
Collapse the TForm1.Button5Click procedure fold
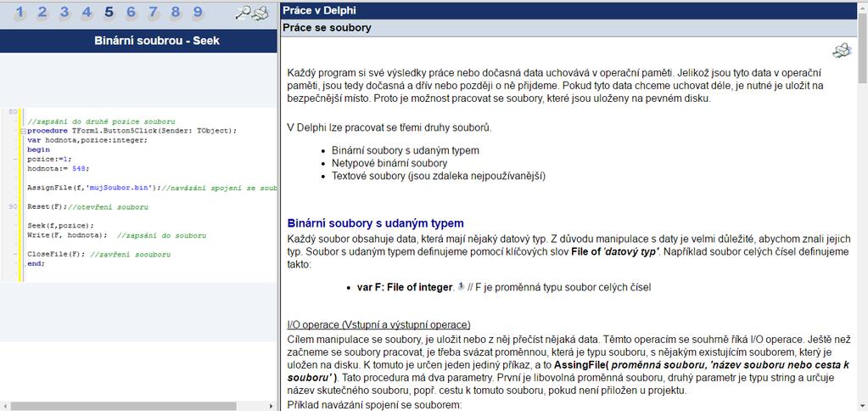pyautogui.click(x=23, y=132)
